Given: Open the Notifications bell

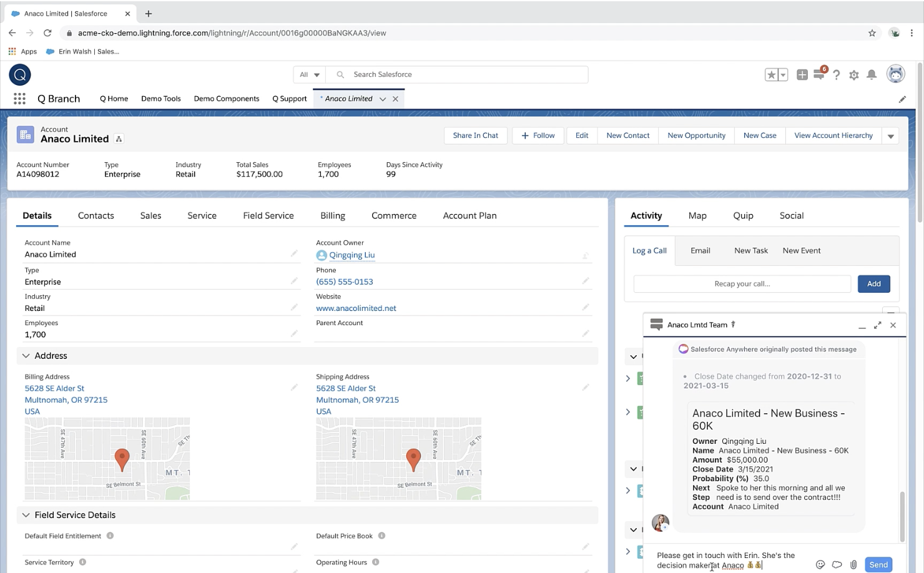Looking at the screenshot, I should click(872, 75).
